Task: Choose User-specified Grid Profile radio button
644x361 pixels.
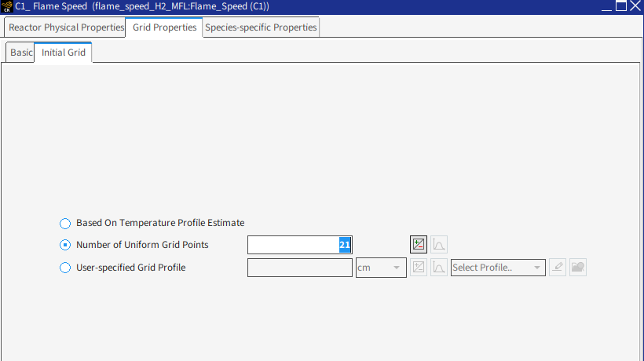Action: coord(65,268)
